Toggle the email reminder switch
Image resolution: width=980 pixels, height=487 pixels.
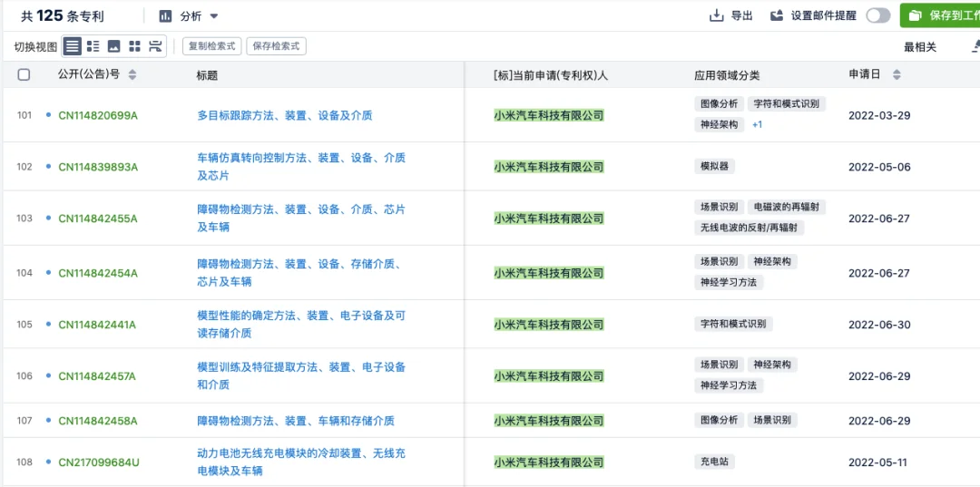click(x=878, y=15)
